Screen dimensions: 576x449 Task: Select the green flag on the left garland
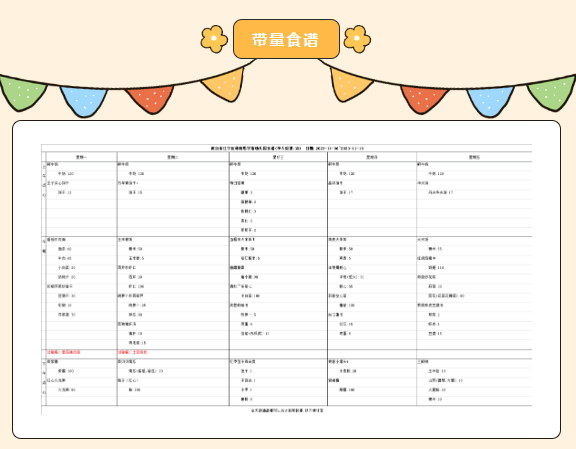coord(23,93)
